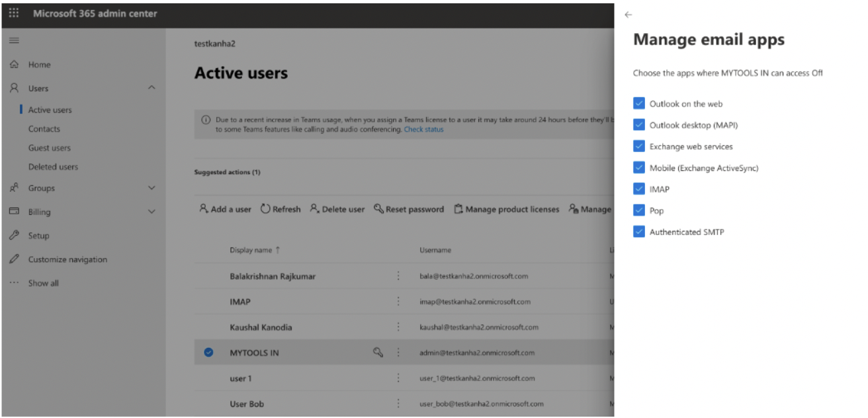
Task: Click the Billing card icon
Action: point(14,212)
